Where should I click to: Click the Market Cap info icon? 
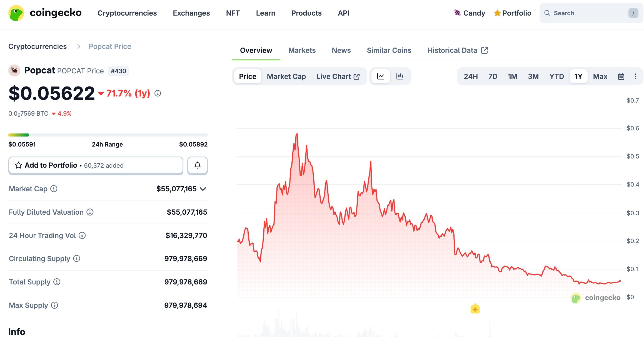pyautogui.click(x=53, y=189)
